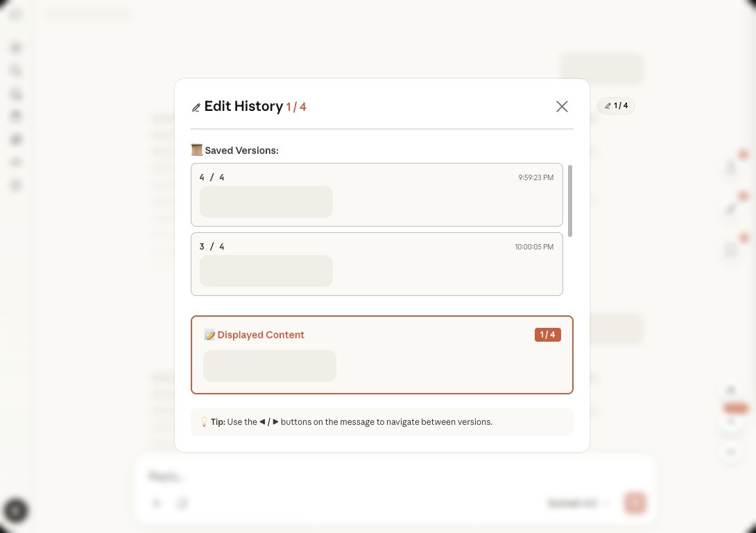The image size is (756, 533).
Task: Click the 10:00:05 PM timestamp
Action: [x=533, y=247]
